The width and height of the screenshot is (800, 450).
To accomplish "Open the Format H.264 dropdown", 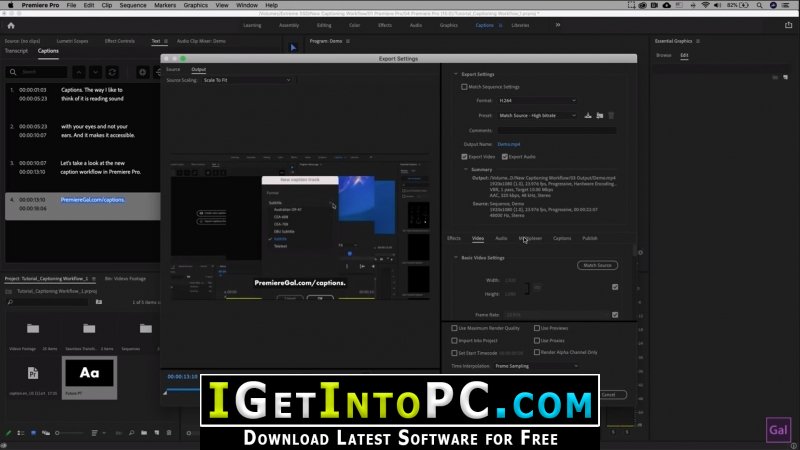I will [x=537, y=101].
